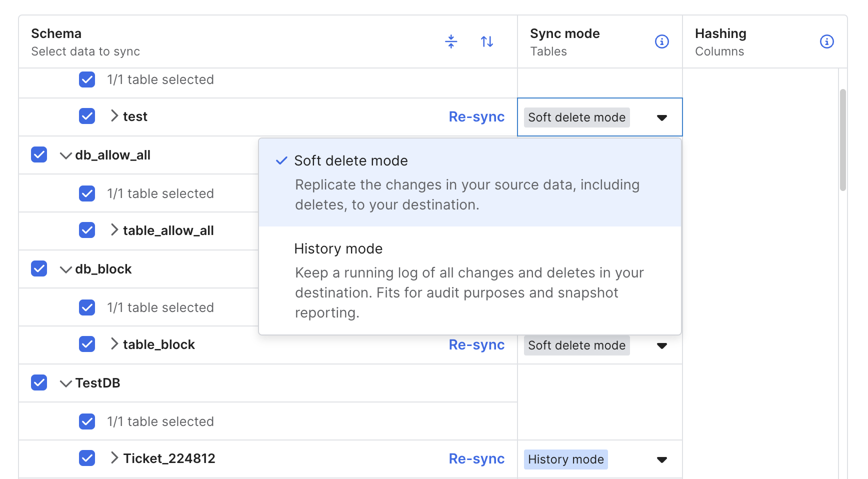The image size is (868, 479).
Task: Toggle the select-all checkbox under db_allow_all
Action: click(87, 193)
